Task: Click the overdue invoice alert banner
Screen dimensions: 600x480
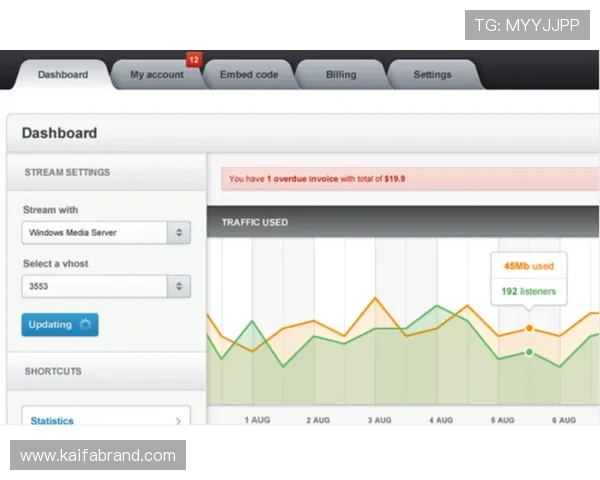Action: (410, 179)
